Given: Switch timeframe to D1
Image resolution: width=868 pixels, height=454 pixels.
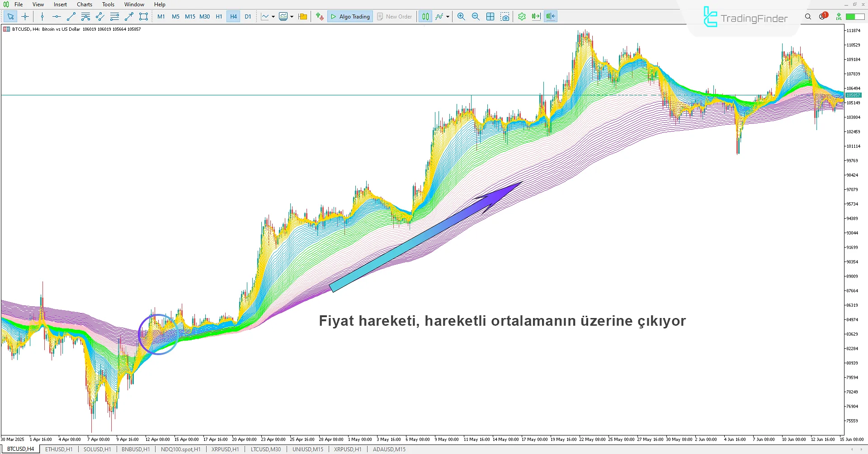Looking at the screenshot, I should (248, 16).
